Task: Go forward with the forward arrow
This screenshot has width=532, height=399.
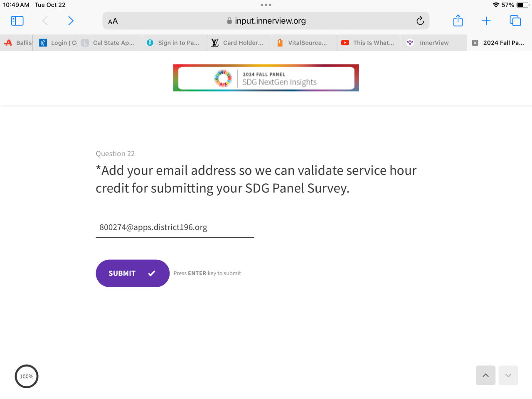Action: (x=71, y=21)
